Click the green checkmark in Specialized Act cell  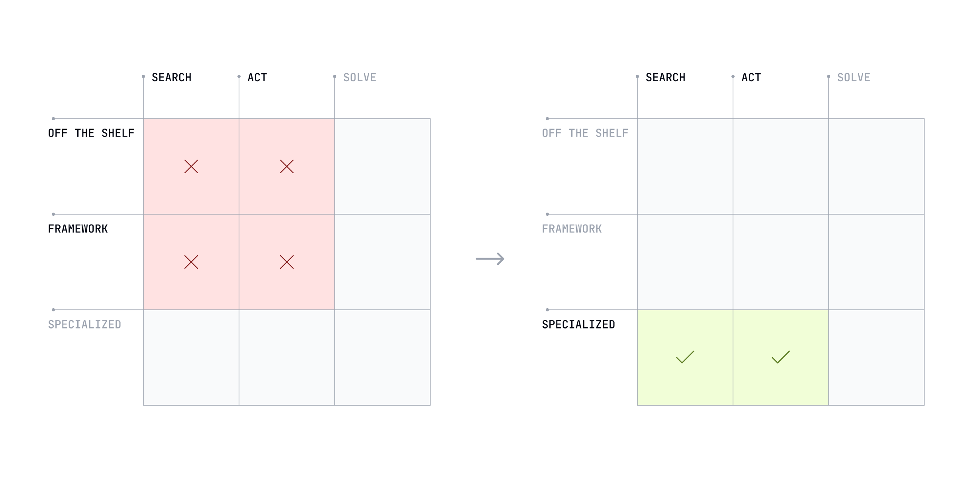781,357
